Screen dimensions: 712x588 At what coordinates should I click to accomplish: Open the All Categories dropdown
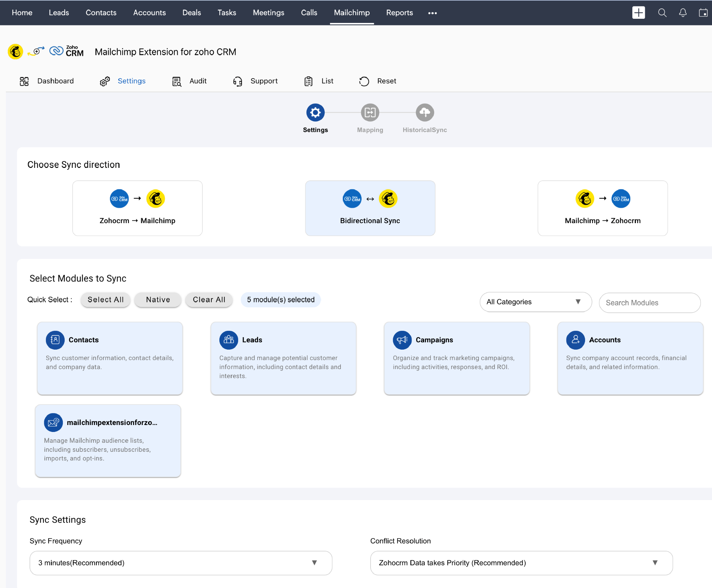point(536,302)
